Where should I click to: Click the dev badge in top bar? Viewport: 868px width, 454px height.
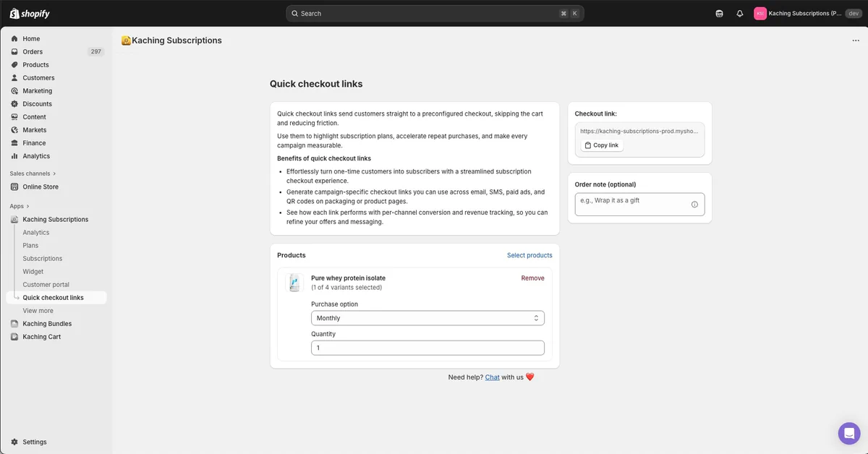point(854,13)
